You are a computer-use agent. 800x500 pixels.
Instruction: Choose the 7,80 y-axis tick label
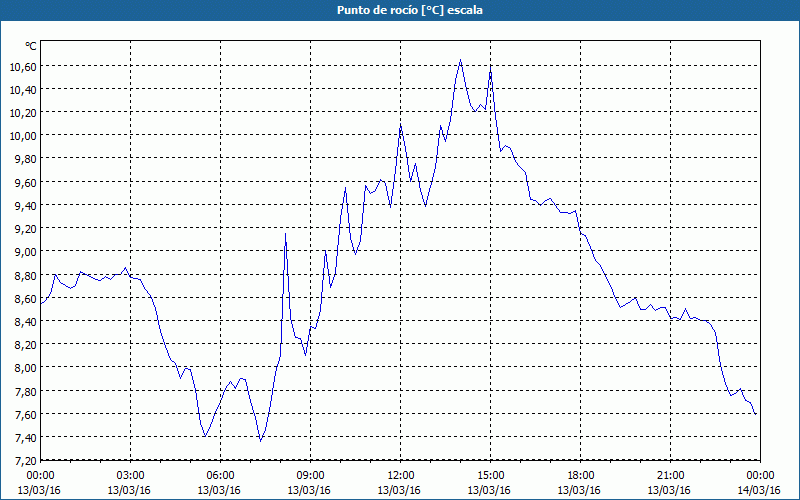click(26, 392)
